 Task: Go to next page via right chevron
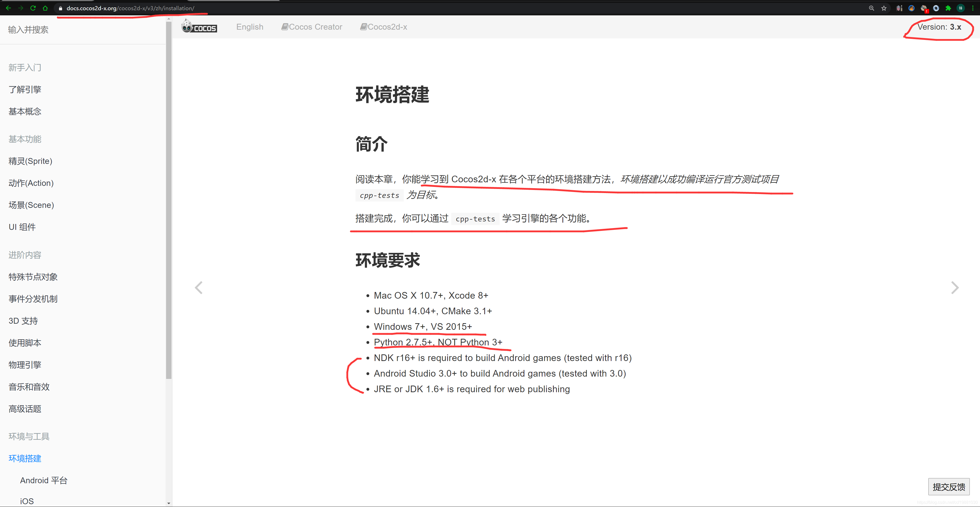[955, 287]
